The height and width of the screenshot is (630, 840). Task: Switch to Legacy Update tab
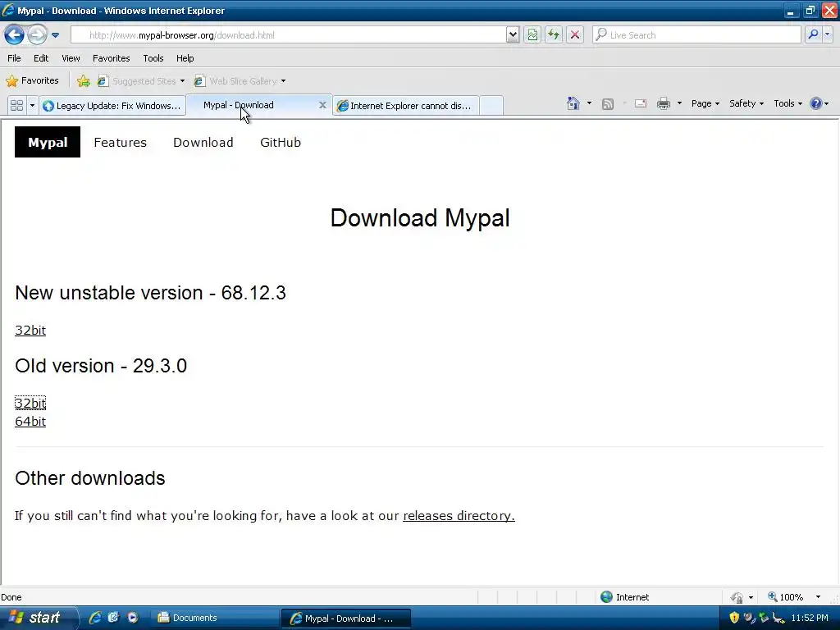tap(112, 106)
